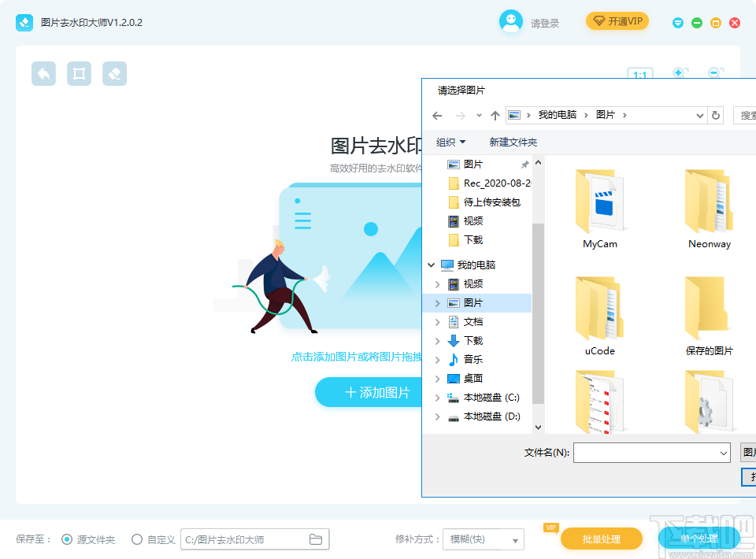The image size is (756, 559).
Task: Open the 修补方式 dropdown showing 模糊(快)
Action: [x=483, y=539]
